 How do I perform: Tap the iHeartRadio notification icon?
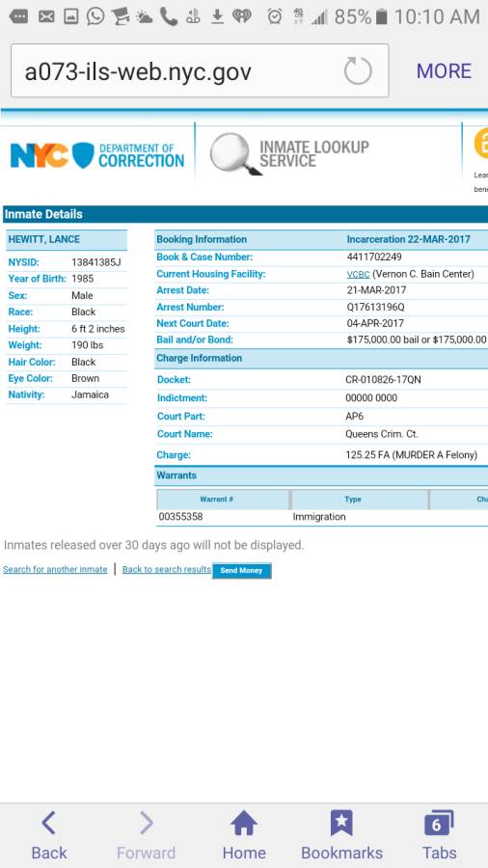[242, 17]
